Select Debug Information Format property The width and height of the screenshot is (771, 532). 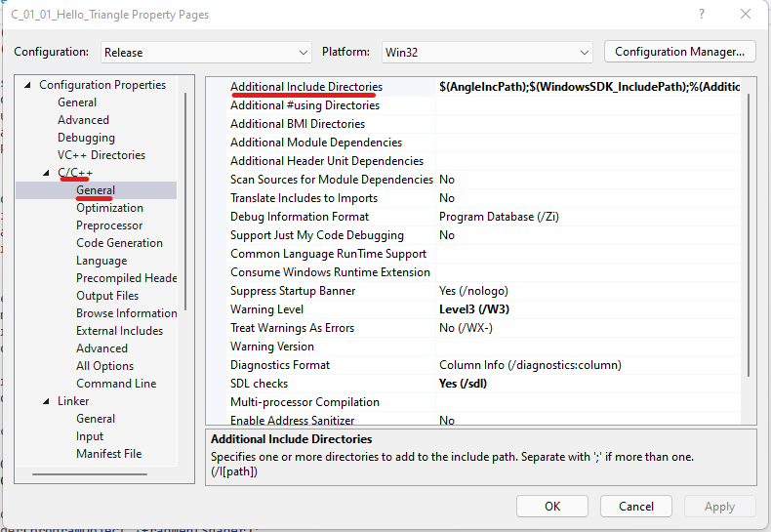pyautogui.click(x=300, y=217)
